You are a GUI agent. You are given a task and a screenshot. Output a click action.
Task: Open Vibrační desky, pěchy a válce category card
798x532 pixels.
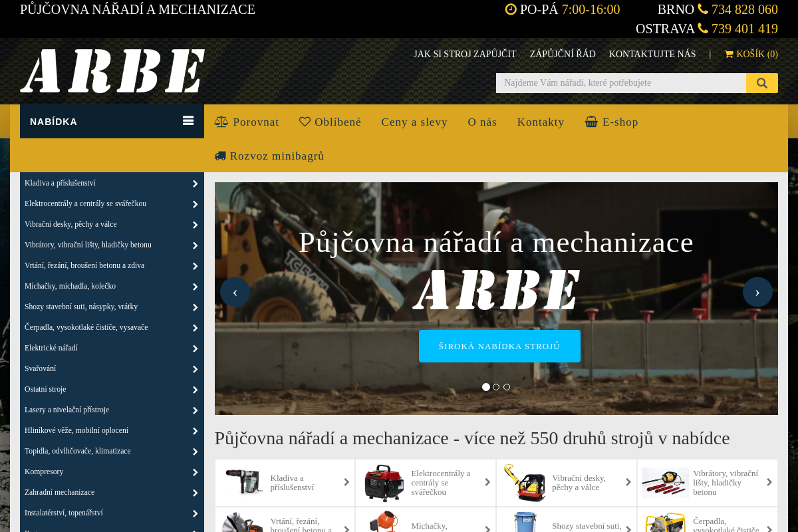point(567,483)
